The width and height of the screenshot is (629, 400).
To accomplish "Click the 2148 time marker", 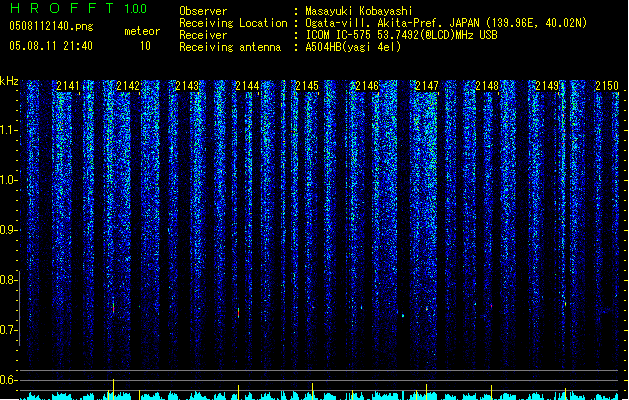I will [487, 86].
